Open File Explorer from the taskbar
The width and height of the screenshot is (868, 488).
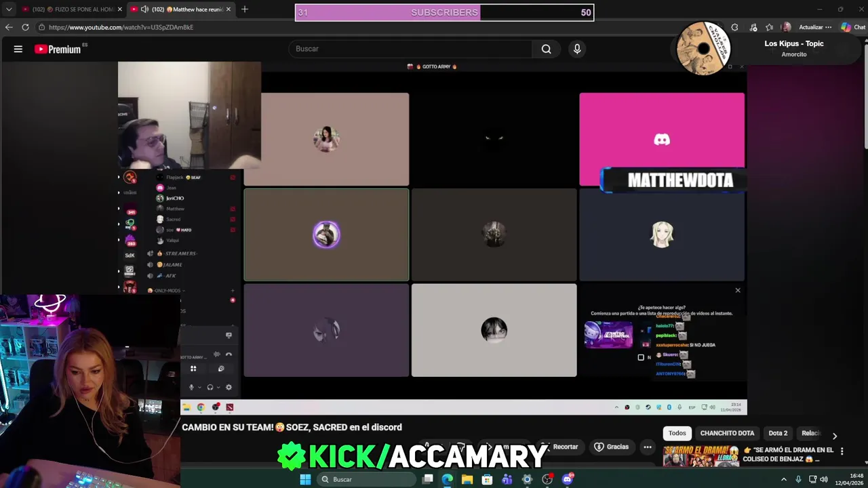click(467, 479)
